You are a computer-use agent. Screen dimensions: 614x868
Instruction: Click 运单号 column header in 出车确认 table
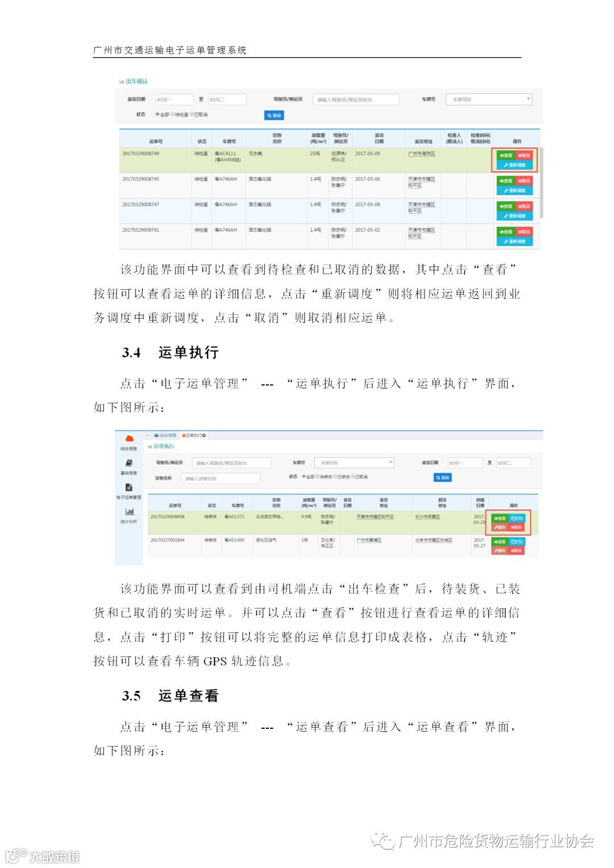[156, 141]
